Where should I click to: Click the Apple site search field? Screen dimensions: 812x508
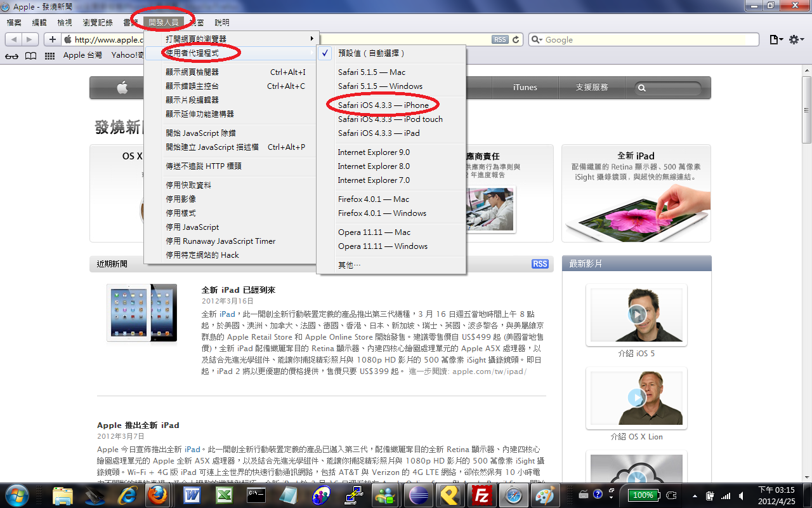click(x=667, y=88)
